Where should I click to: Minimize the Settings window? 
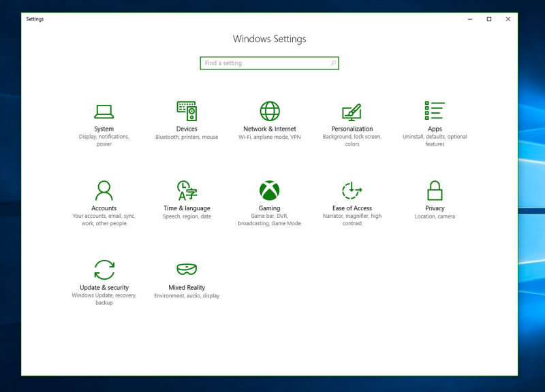point(470,19)
